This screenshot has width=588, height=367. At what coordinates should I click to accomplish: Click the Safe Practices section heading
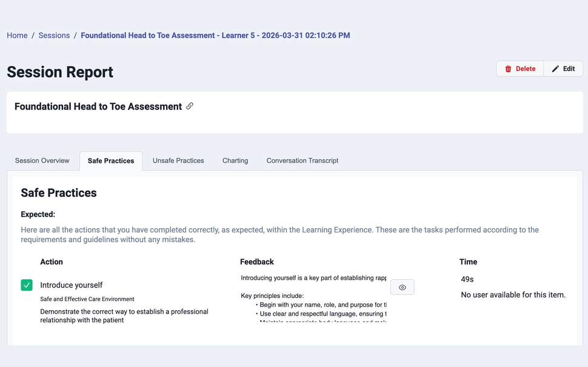coord(59,193)
